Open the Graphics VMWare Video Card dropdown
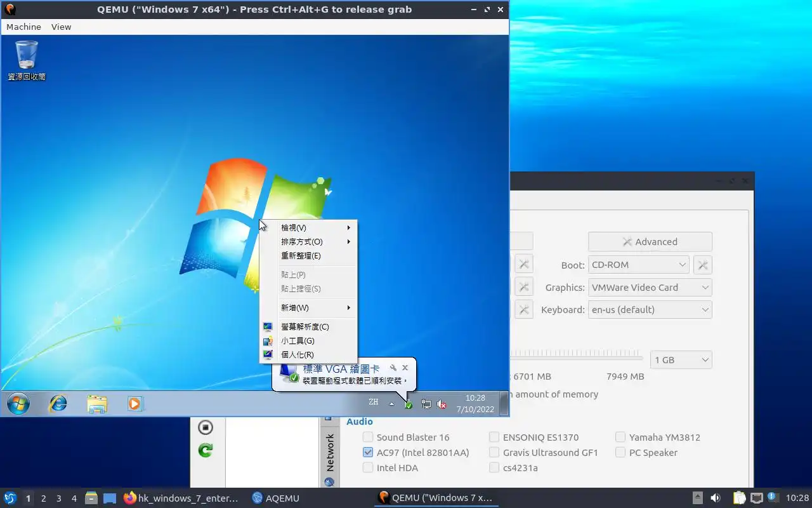Viewport: 812px width, 508px height. click(x=650, y=288)
